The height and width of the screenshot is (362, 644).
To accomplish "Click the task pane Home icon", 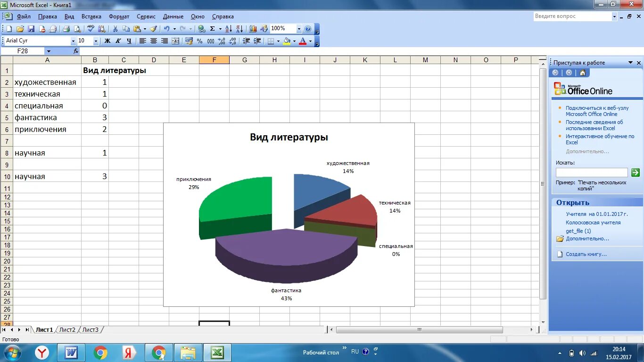I will coord(583,73).
